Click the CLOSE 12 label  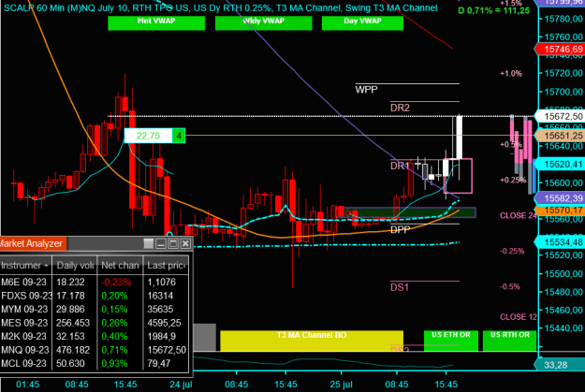click(519, 317)
